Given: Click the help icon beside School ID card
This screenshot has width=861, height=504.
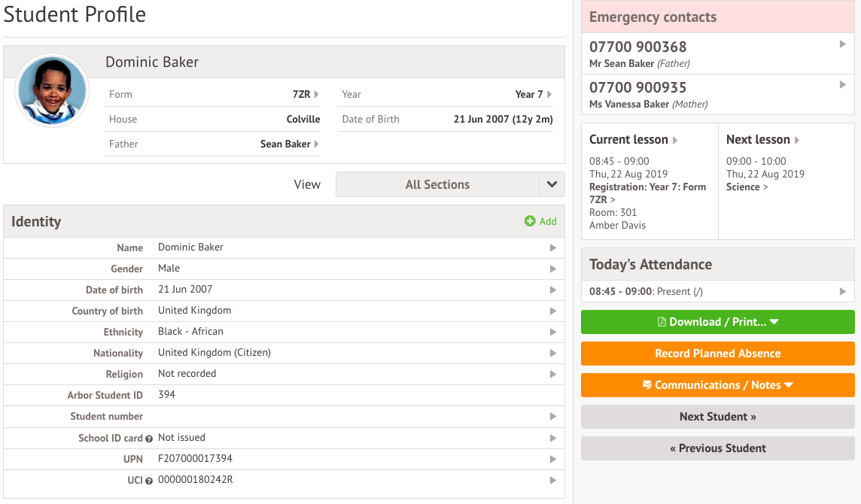Looking at the screenshot, I should coord(149,439).
